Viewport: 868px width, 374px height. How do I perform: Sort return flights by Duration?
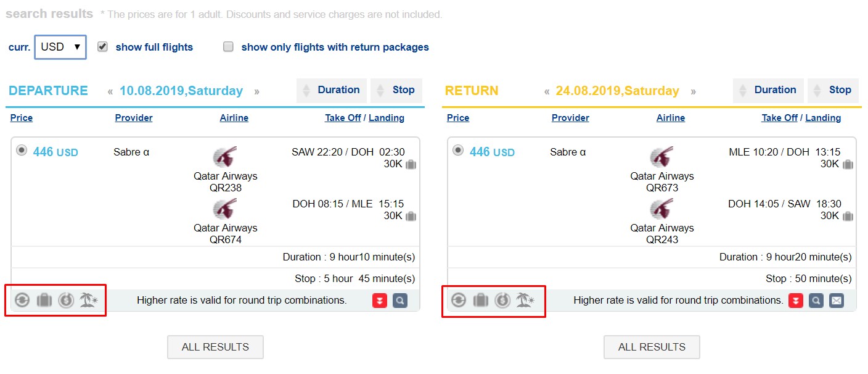pyautogui.click(x=768, y=90)
